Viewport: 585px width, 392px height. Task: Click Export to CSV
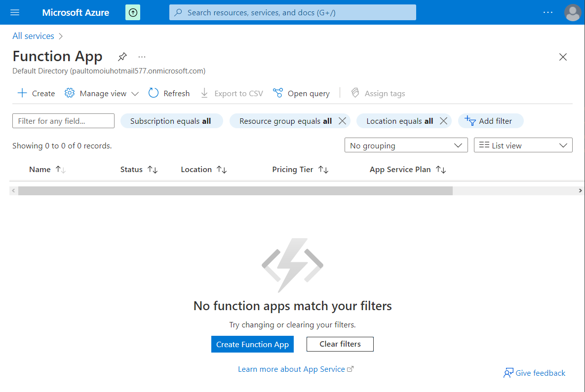(x=232, y=93)
